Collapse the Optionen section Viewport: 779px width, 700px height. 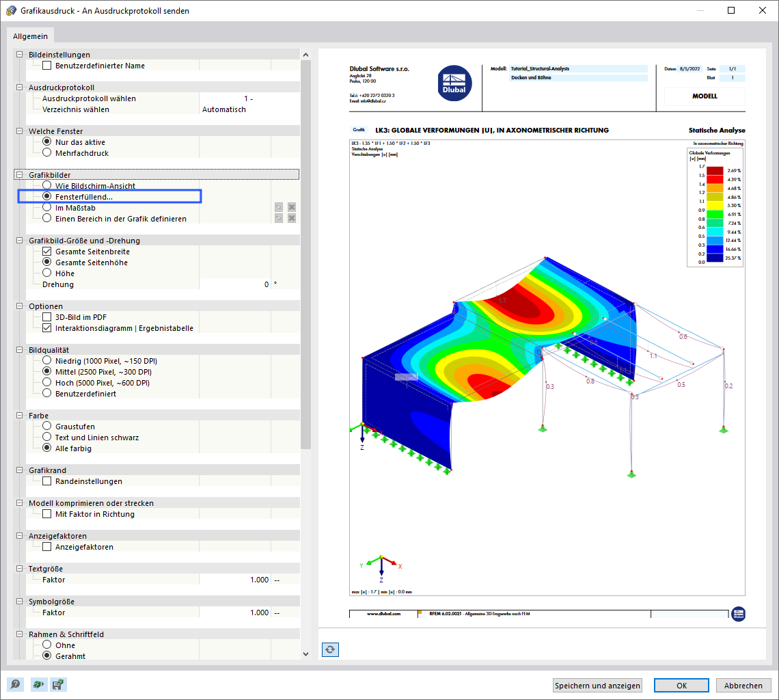coord(19,306)
